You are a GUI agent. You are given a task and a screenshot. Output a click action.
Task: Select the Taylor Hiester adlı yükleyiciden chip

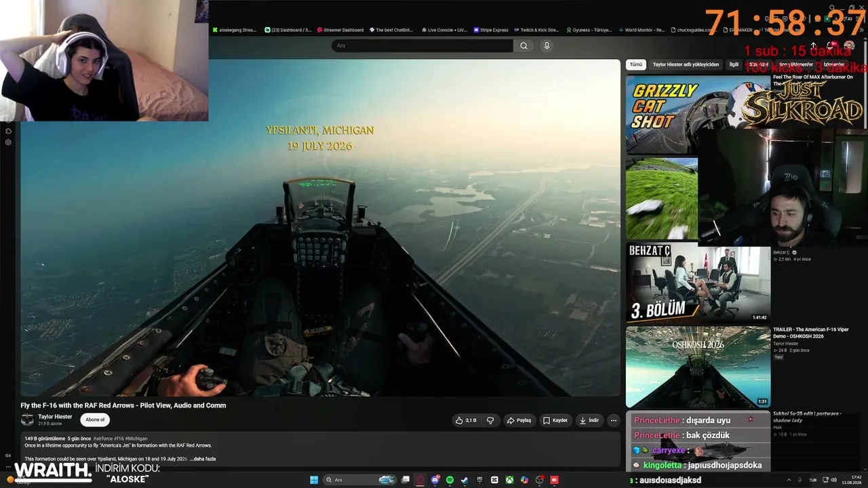pyautogui.click(x=686, y=64)
